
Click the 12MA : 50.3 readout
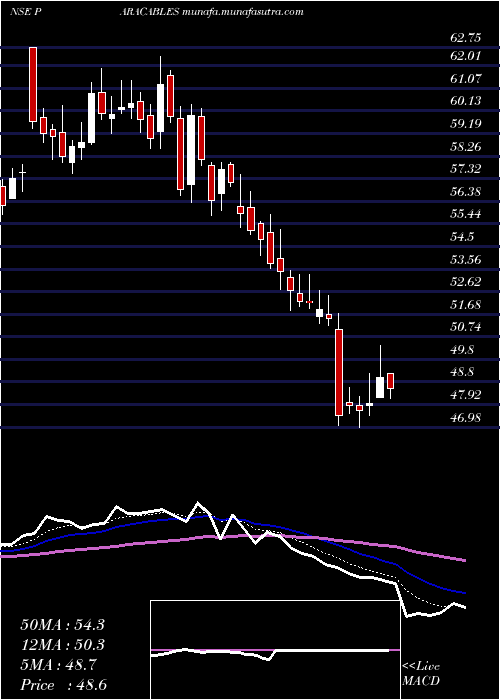pos(62,645)
